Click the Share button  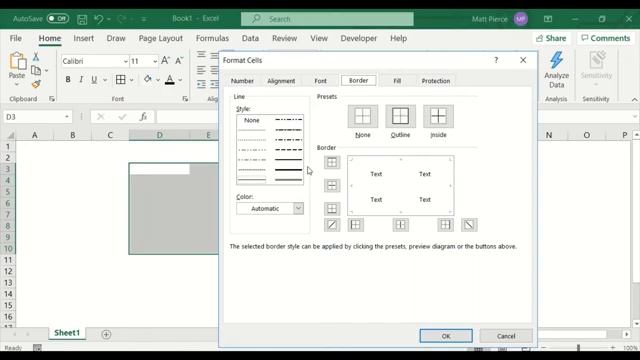pyautogui.click(x=551, y=38)
